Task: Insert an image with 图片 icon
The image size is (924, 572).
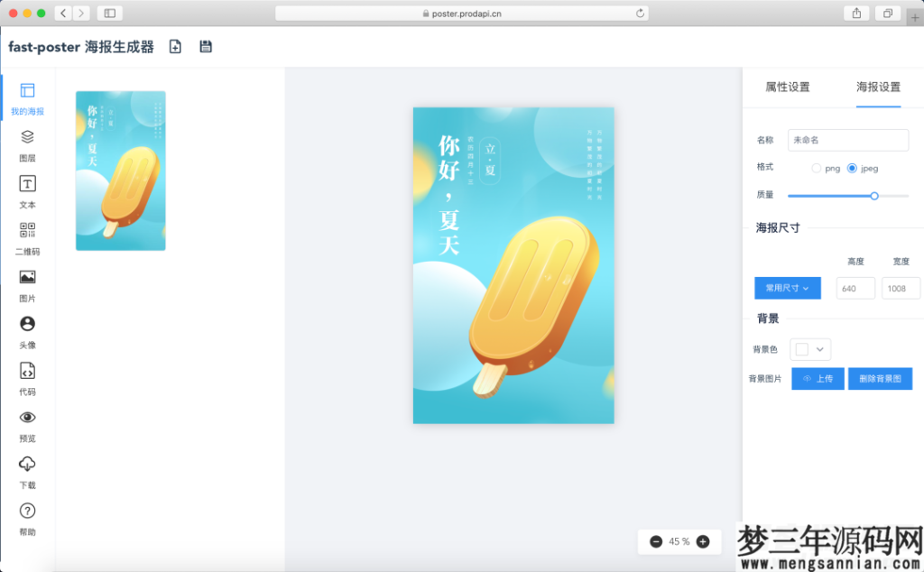Action: click(x=27, y=278)
